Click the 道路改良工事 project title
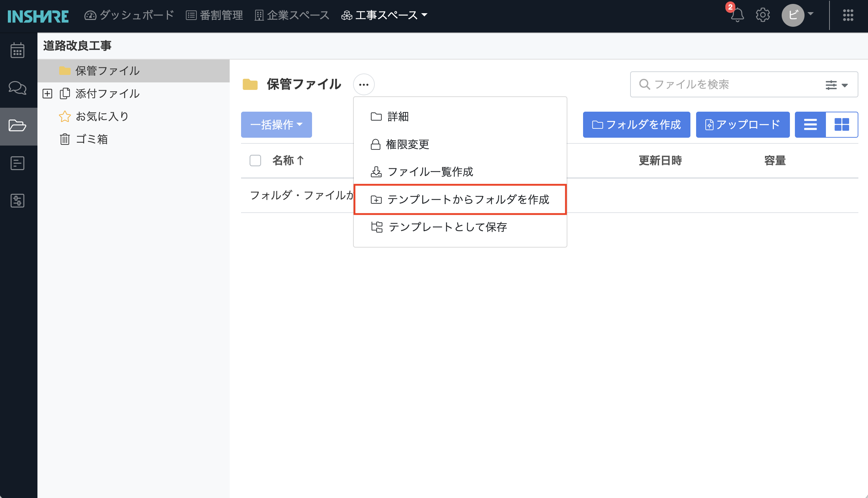868x498 pixels. [77, 46]
